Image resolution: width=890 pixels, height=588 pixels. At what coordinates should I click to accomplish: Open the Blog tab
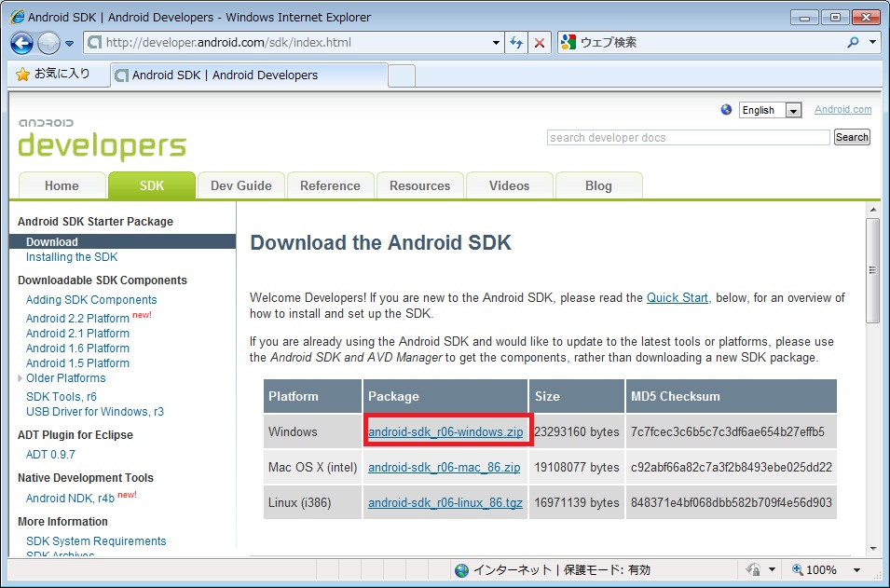599,186
